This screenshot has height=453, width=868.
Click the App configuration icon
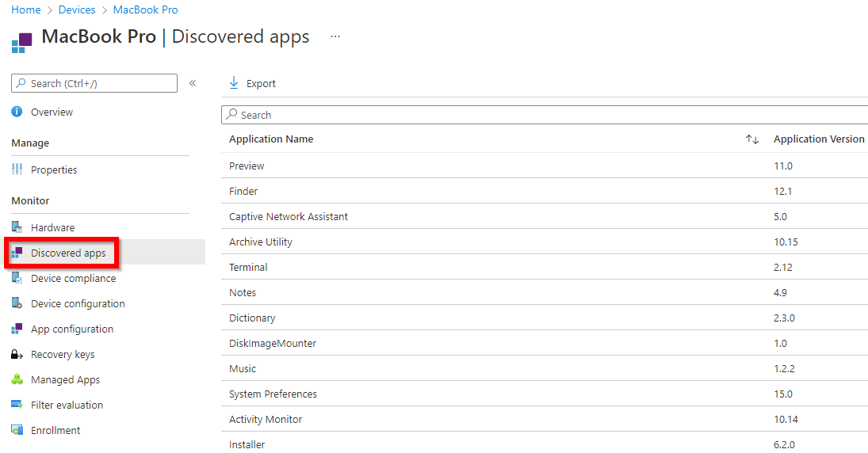tap(17, 329)
